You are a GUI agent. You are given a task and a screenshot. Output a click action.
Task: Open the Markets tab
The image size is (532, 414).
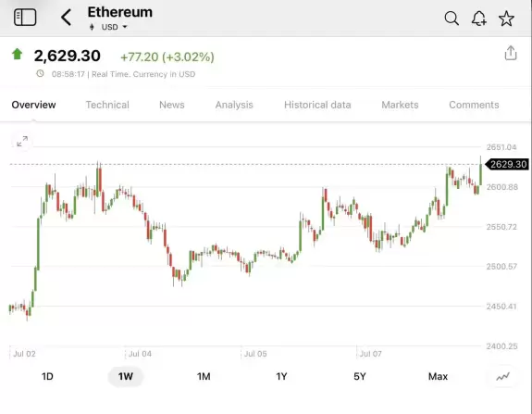point(400,105)
